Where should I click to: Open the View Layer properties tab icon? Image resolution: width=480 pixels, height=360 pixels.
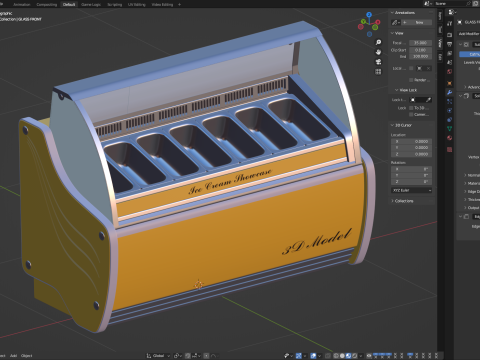[450, 53]
